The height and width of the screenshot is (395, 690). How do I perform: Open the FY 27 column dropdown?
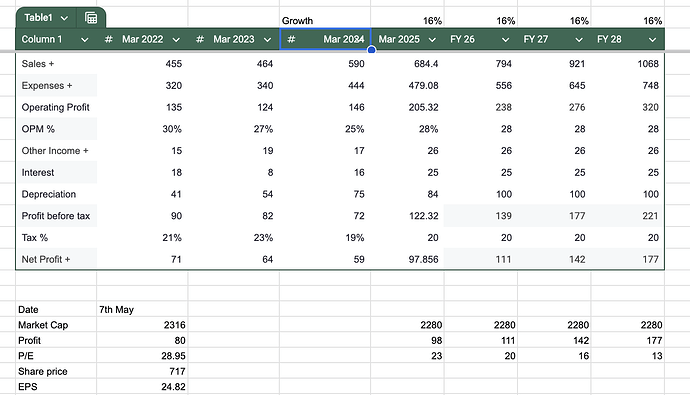[579, 40]
